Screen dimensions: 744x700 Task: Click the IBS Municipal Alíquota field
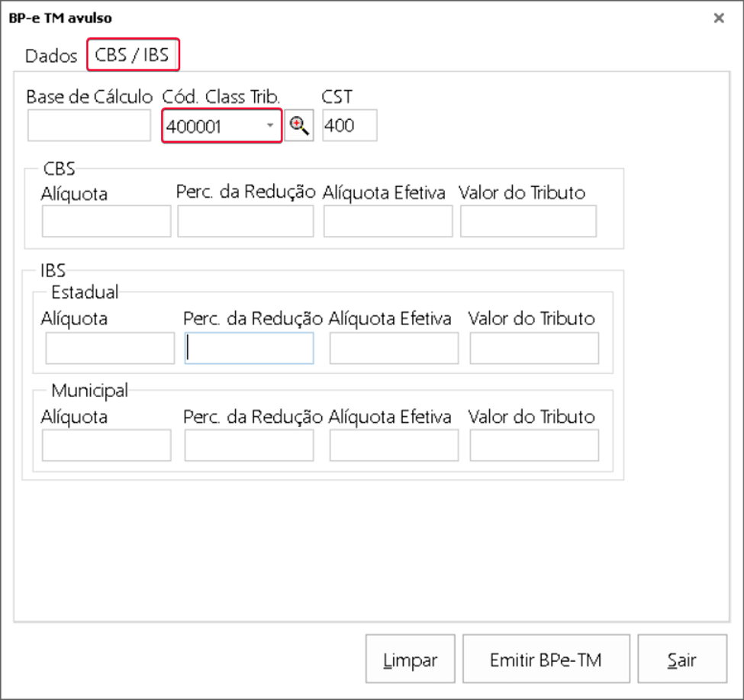coord(106,445)
